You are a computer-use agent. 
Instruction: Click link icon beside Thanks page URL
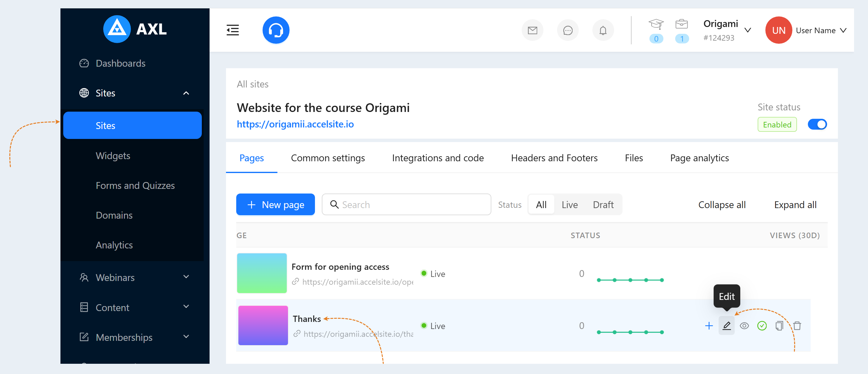[297, 334]
